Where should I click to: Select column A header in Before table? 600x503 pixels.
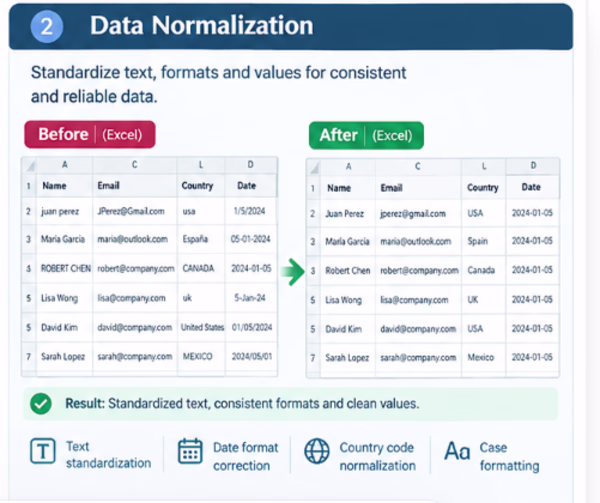coord(65,165)
